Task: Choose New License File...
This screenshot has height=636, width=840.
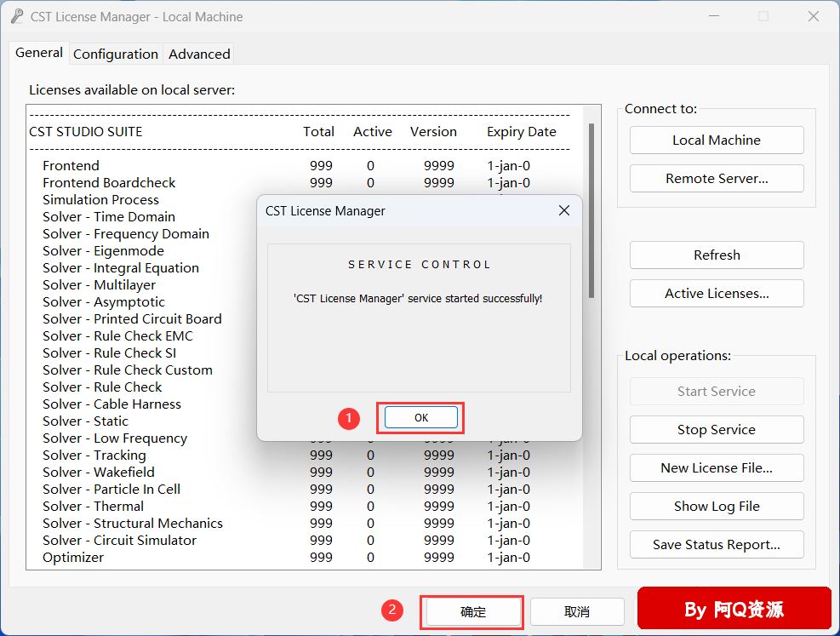Action: pos(717,467)
